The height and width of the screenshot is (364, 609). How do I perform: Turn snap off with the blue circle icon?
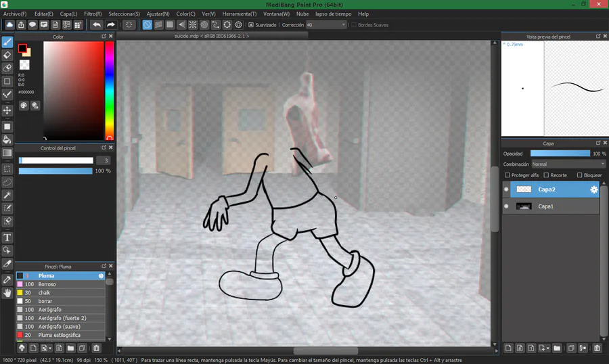148,25
